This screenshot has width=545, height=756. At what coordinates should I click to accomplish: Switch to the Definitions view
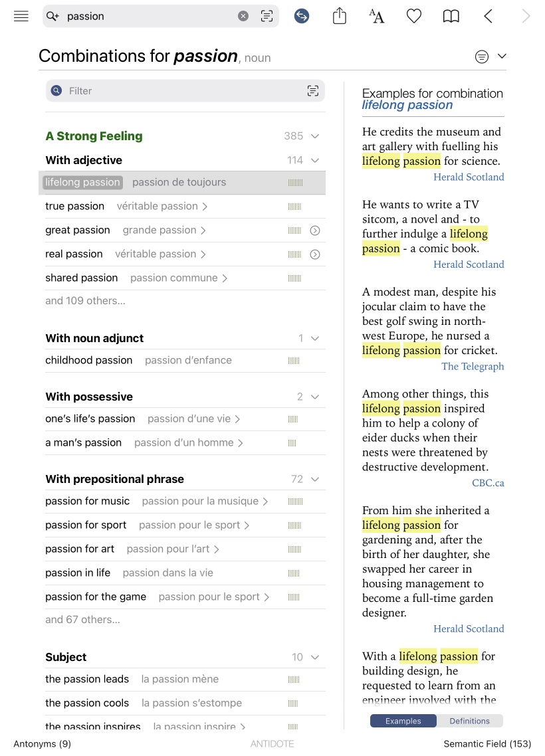pyautogui.click(x=469, y=721)
